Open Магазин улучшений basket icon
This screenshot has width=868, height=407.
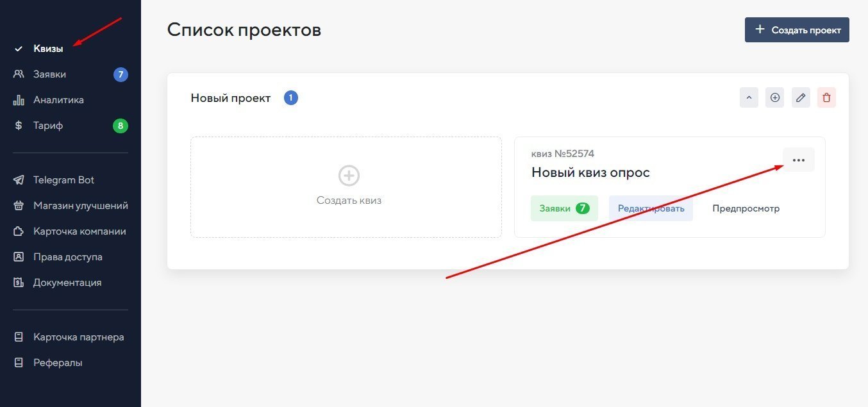(x=19, y=206)
